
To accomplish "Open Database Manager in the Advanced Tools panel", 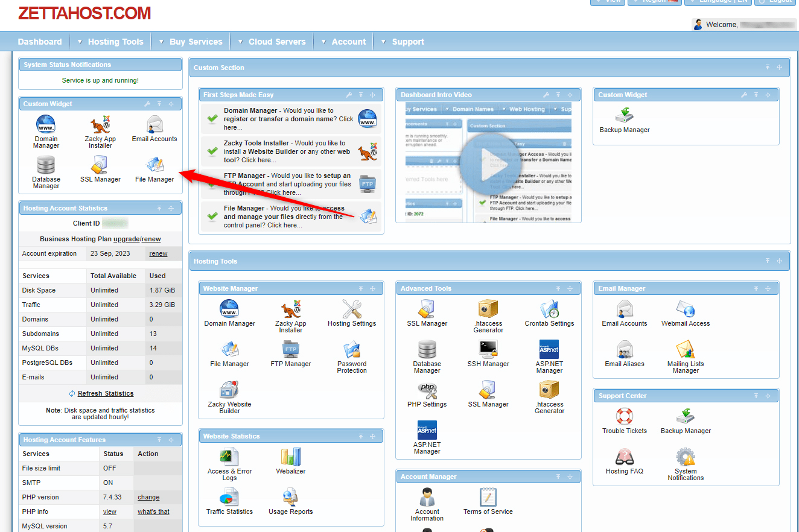I will (x=427, y=357).
